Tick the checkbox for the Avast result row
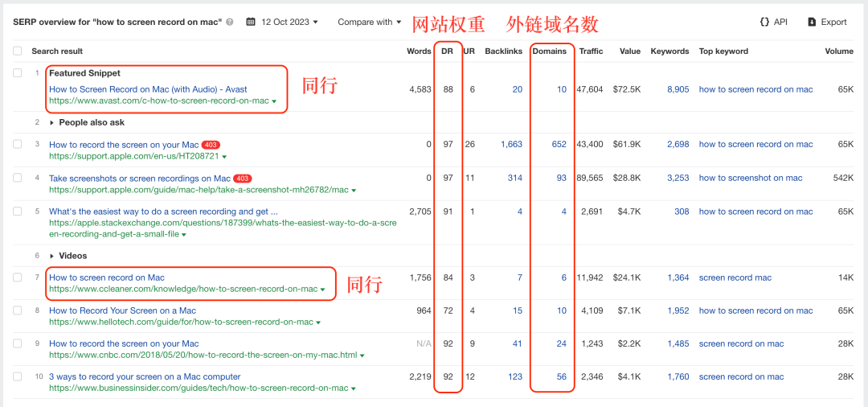 click(18, 73)
